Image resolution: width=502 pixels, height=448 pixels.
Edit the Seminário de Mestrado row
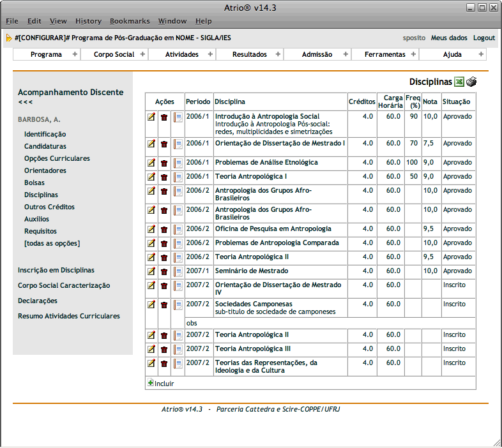click(x=151, y=271)
